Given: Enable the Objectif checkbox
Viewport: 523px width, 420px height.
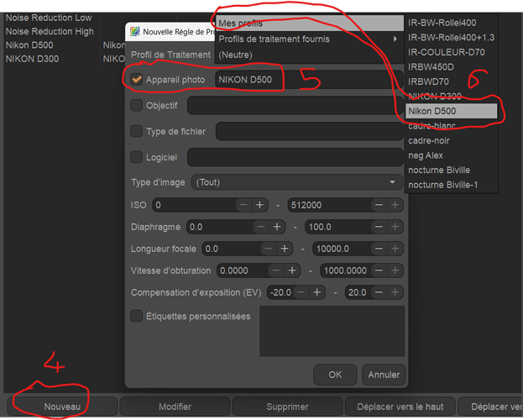Looking at the screenshot, I should 137,106.
